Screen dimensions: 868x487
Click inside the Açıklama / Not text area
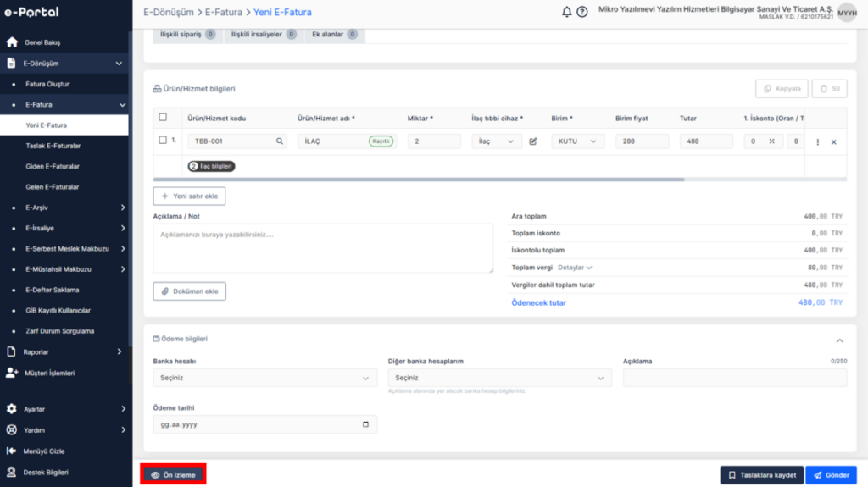coord(323,248)
